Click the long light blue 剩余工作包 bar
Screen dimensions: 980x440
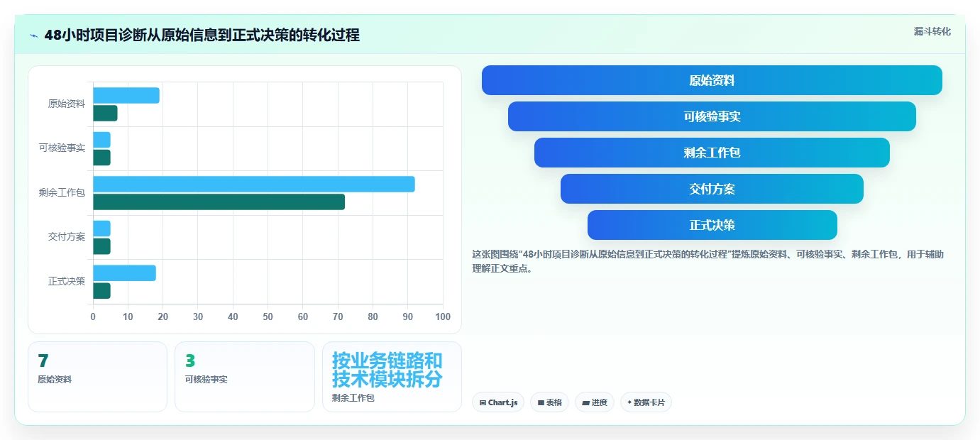click(x=254, y=184)
